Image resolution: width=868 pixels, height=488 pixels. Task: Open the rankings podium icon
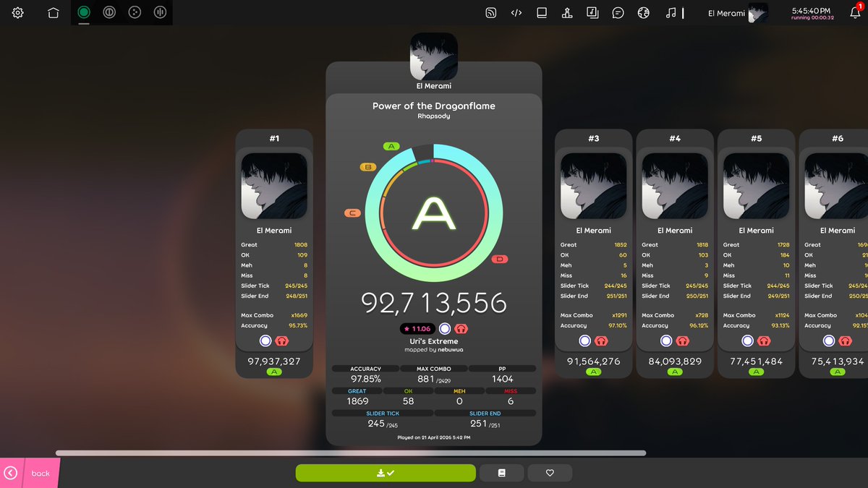567,12
